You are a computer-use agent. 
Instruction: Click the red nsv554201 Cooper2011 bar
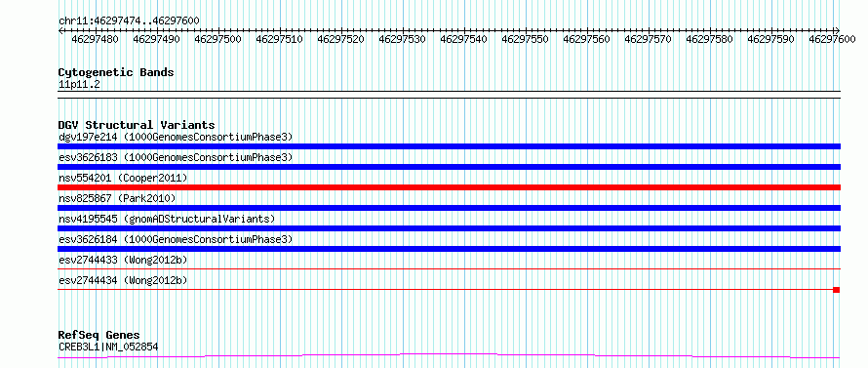pyautogui.click(x=449, y=187)
